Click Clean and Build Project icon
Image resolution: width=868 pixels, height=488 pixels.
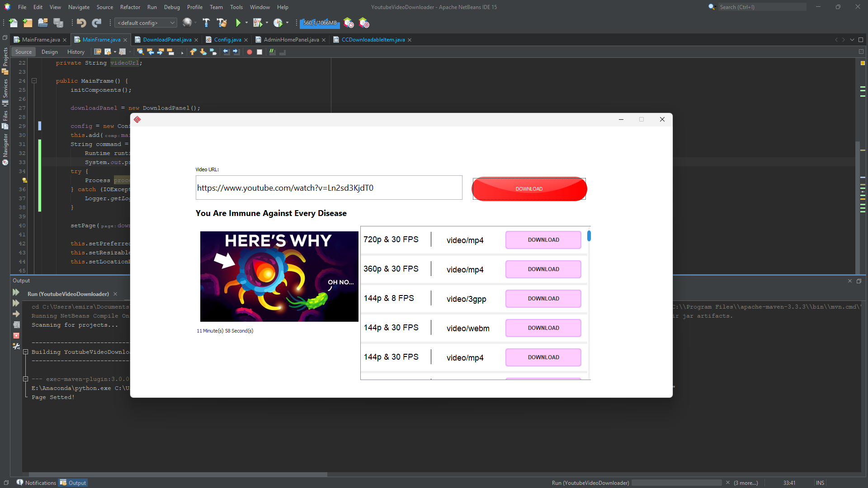pyautogui.click(x=222, y=23)
